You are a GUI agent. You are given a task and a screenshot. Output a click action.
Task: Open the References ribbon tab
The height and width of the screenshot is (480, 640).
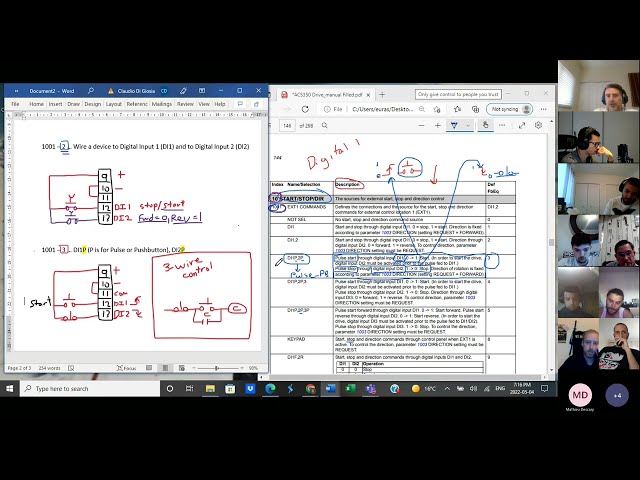(x=137, y=104)
